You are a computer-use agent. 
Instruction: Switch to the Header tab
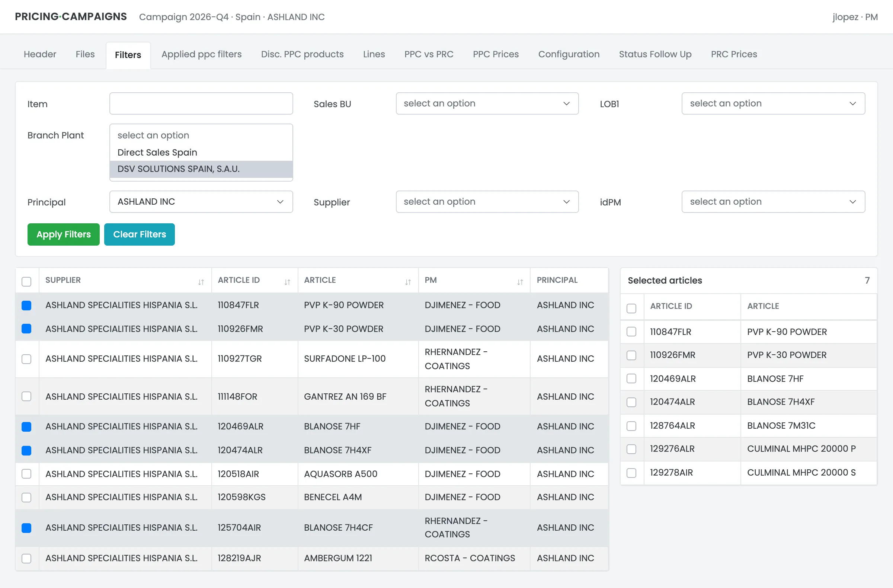click(x=40, y=54)
